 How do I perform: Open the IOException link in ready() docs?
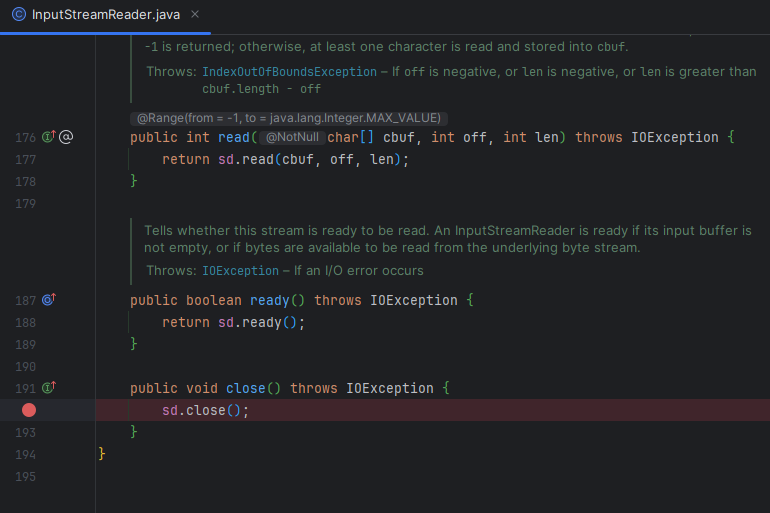240,270
